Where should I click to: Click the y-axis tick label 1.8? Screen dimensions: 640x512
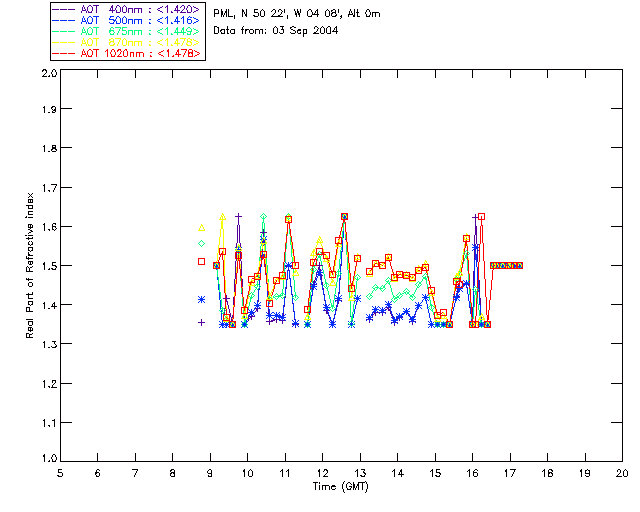(x=49, y=148)
